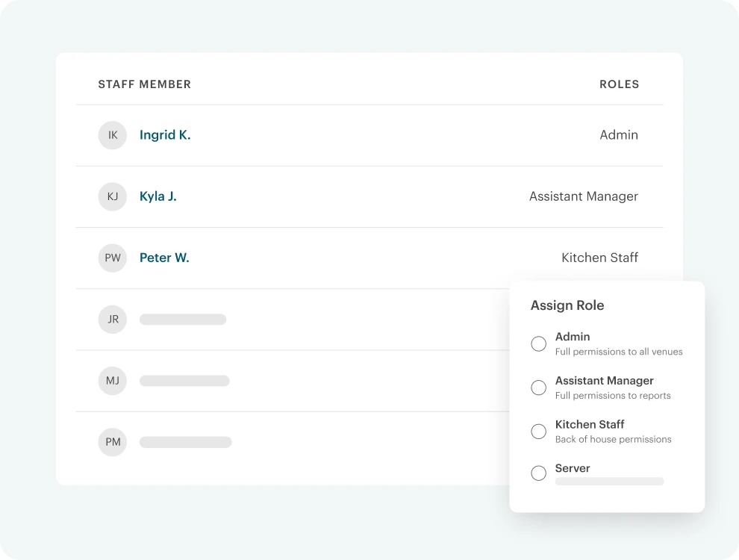
Task: Open Kyla J. profile link
Action: point(158,196)
